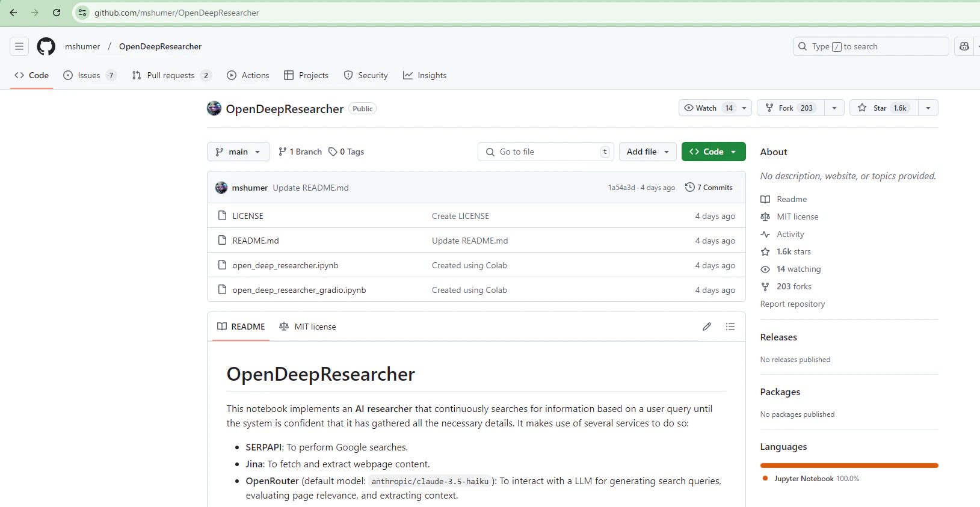The height and width of the screenshot is (507, 980).
Task: Go to GitHub home via Octocat logo
Action: pos(46,46)
